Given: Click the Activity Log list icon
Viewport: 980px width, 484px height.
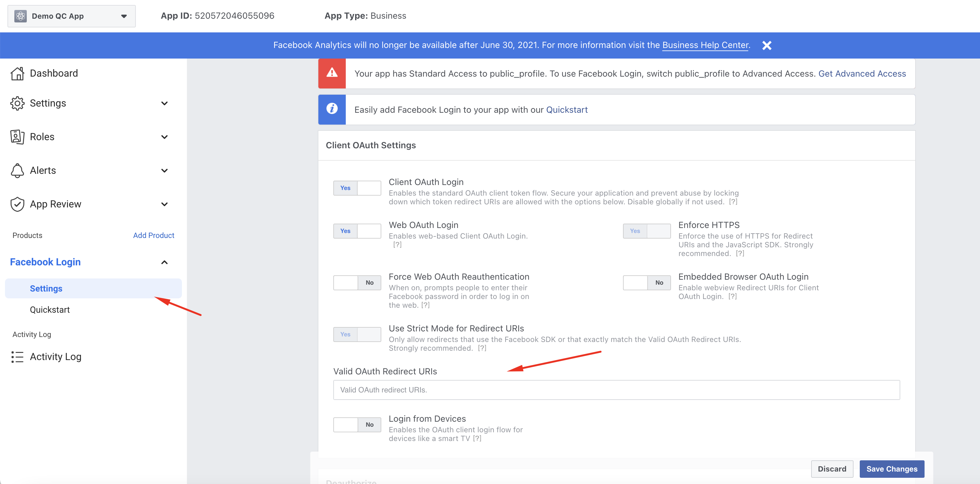Looking at the screenshot, I should coord(17,357).
